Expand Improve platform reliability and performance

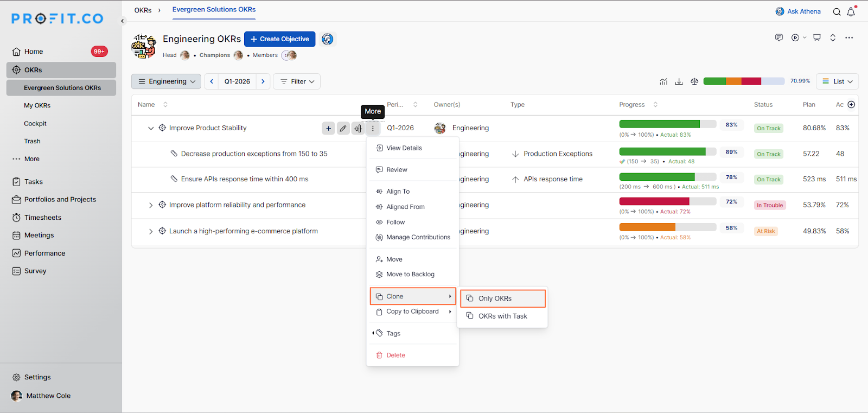[151, 205]
